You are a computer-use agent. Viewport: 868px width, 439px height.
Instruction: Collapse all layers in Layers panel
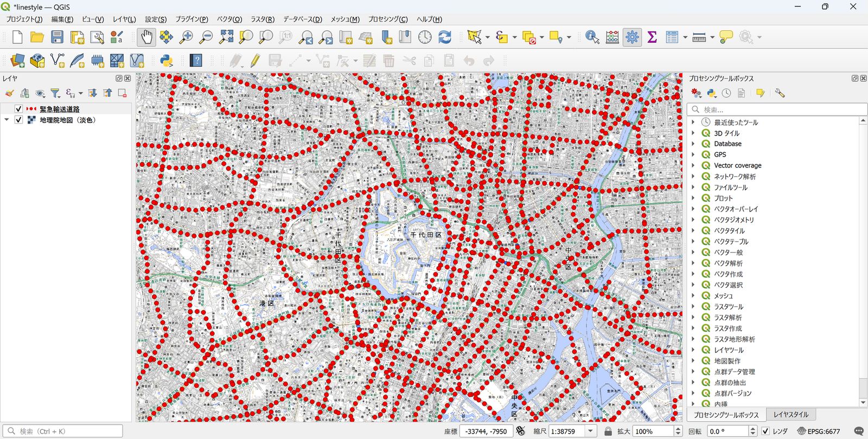[107, 93]
